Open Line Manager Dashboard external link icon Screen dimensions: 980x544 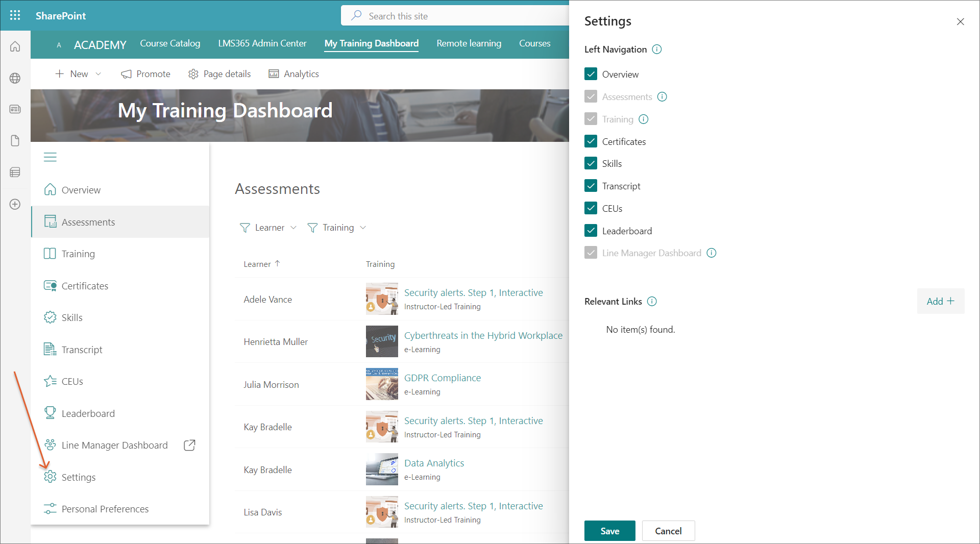point(189,445)
